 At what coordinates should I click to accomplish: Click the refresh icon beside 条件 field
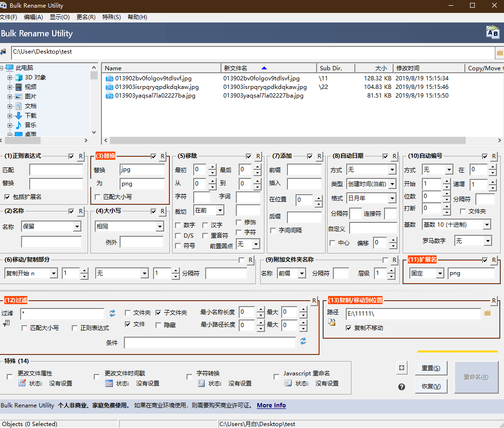(303, 341)
